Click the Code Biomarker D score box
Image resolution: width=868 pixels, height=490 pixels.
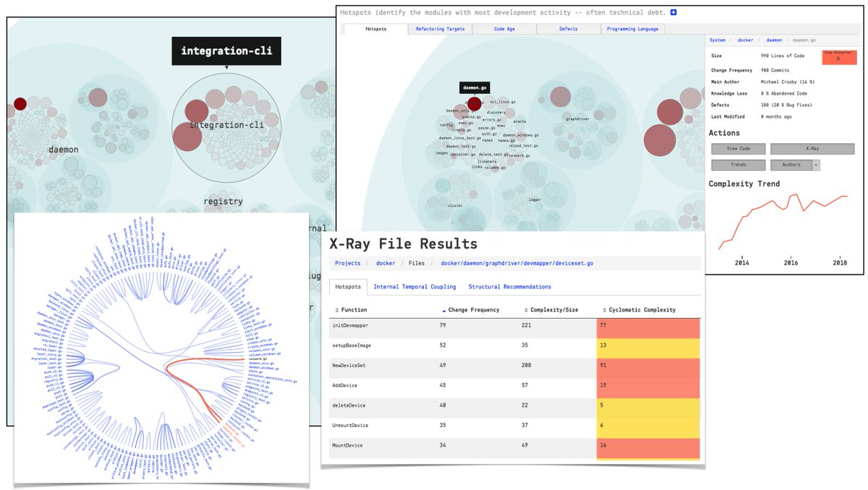(x=838, y=56)
